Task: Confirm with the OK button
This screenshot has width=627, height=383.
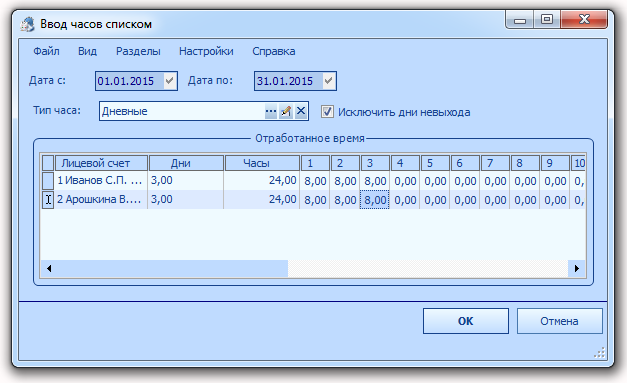Action: tap(466, 321)
